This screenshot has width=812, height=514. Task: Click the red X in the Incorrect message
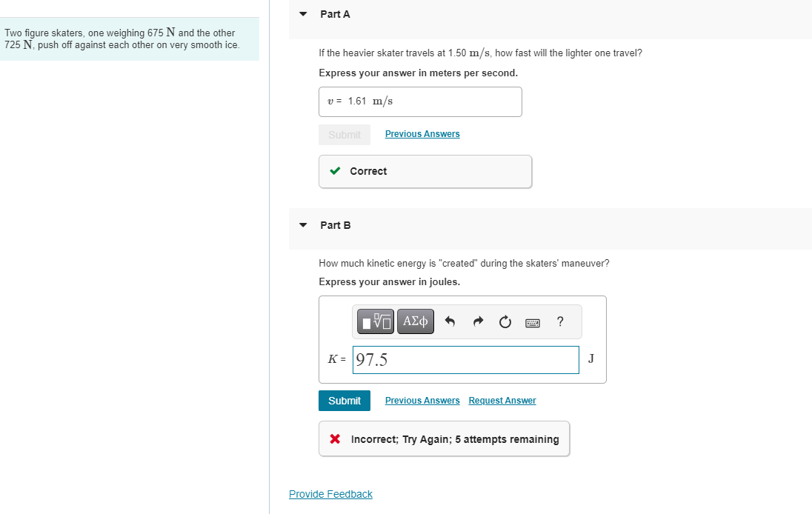334,438
